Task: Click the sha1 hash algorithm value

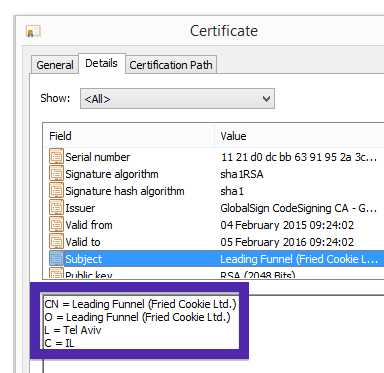Action: (232, 191)
